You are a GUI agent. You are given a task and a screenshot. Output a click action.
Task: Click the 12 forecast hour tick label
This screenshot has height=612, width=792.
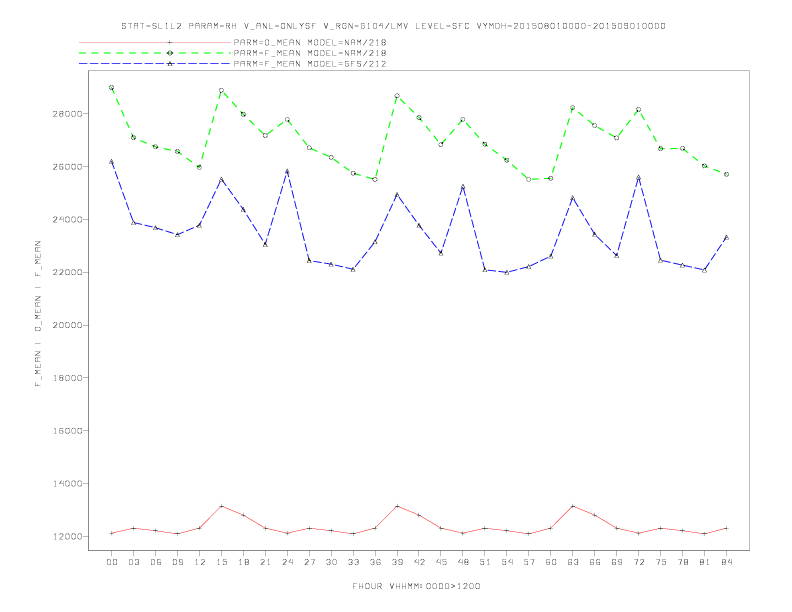click(200, 562)
